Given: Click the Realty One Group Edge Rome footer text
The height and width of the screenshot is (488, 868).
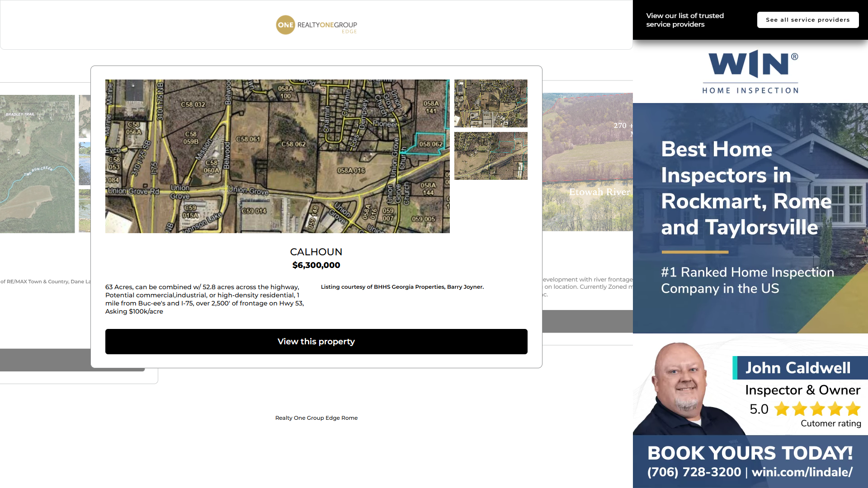Looking at the screenshot, I should tap(316, 418).
